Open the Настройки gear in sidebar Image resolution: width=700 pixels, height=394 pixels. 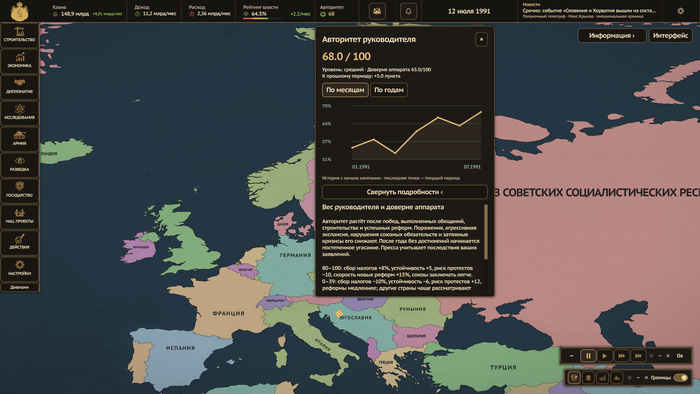click(x=19, y=268)
